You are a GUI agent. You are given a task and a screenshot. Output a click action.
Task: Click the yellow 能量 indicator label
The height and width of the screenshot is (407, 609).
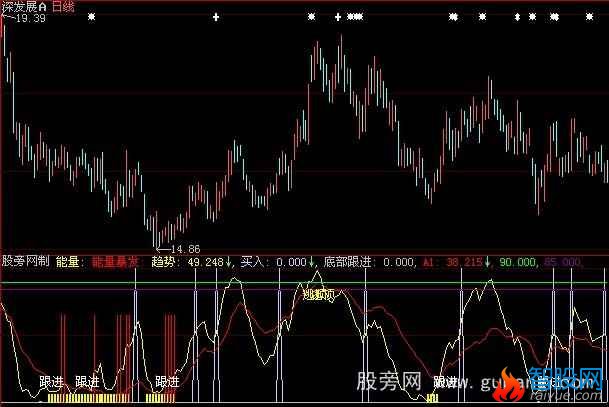(x=68, y=261)
